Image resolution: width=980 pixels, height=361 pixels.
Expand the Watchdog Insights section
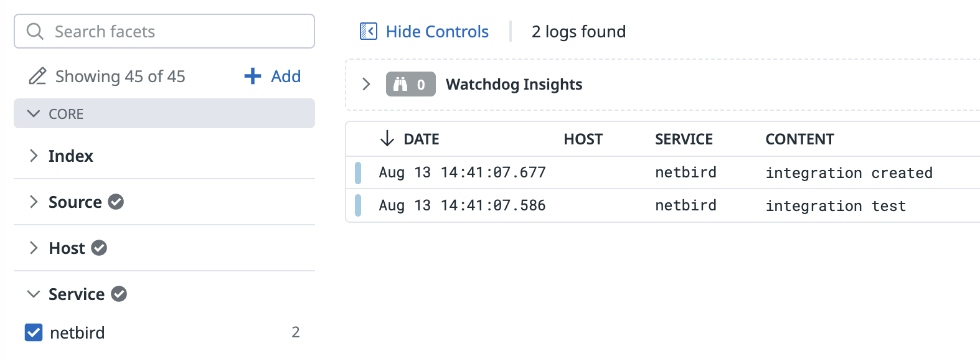[366, 84]
